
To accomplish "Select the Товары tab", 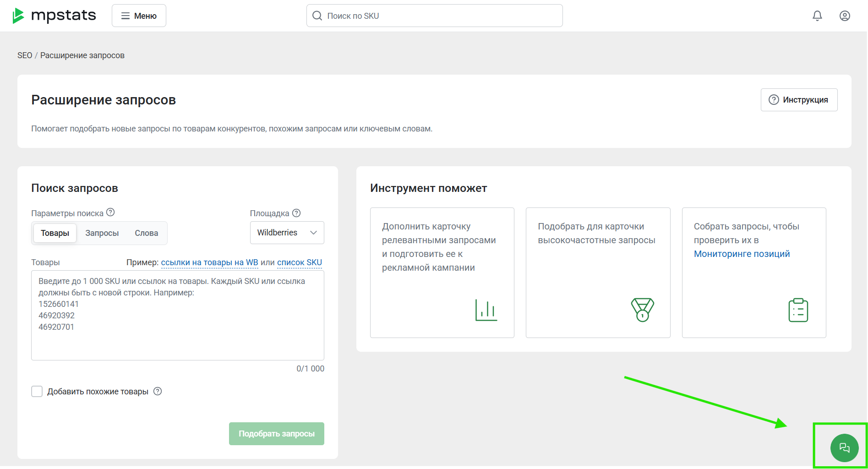I will (55, 233).
